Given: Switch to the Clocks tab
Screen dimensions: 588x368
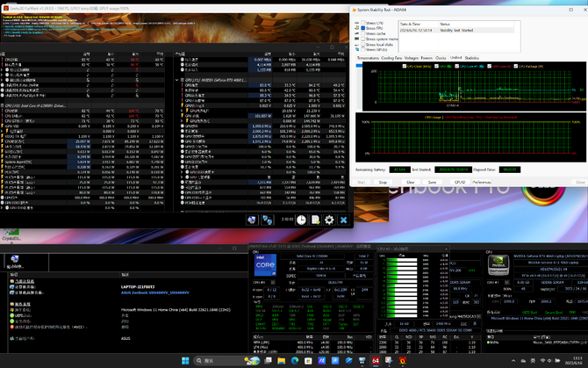Looking at the screenshot, I should [x=441, y=58].
